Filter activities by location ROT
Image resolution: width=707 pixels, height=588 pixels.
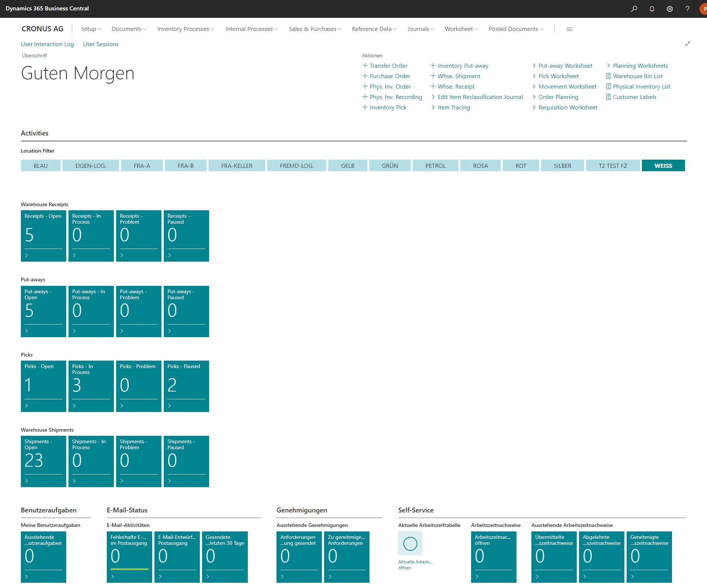[x=521, y=166]
